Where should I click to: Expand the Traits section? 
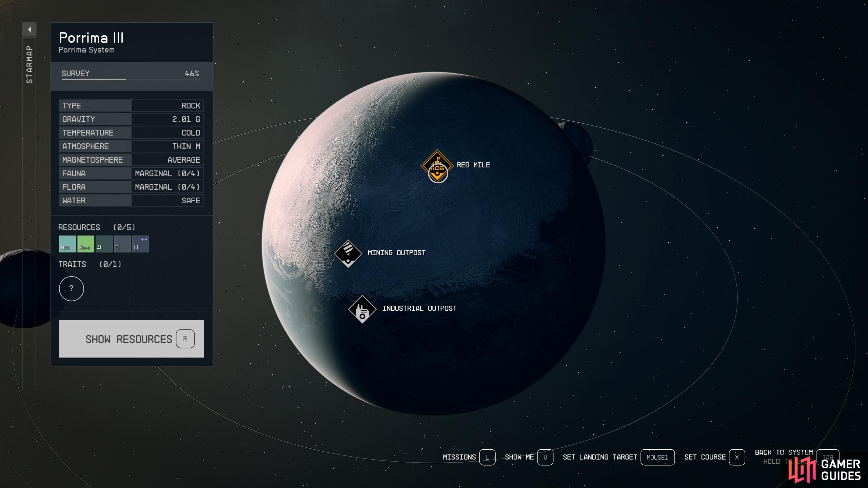(x=71, y=288)
